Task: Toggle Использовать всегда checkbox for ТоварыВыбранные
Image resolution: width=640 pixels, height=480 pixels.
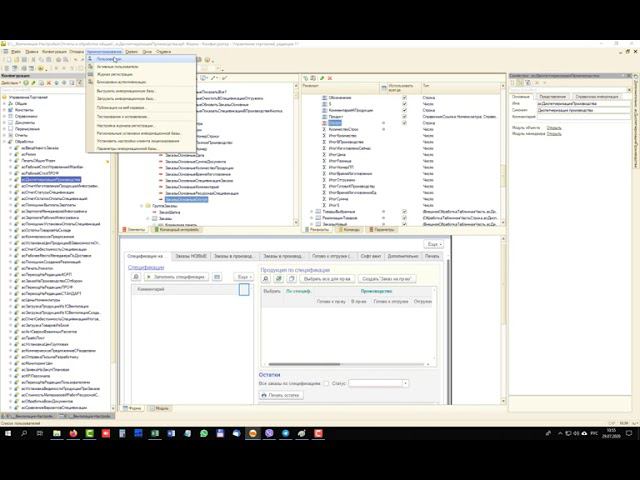Action: point(404,211)
